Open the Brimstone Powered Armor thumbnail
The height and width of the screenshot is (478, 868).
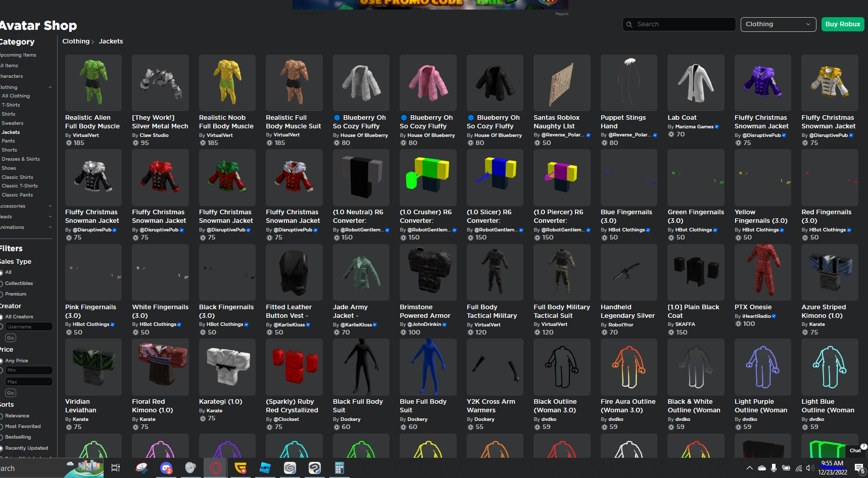point(428,272)
